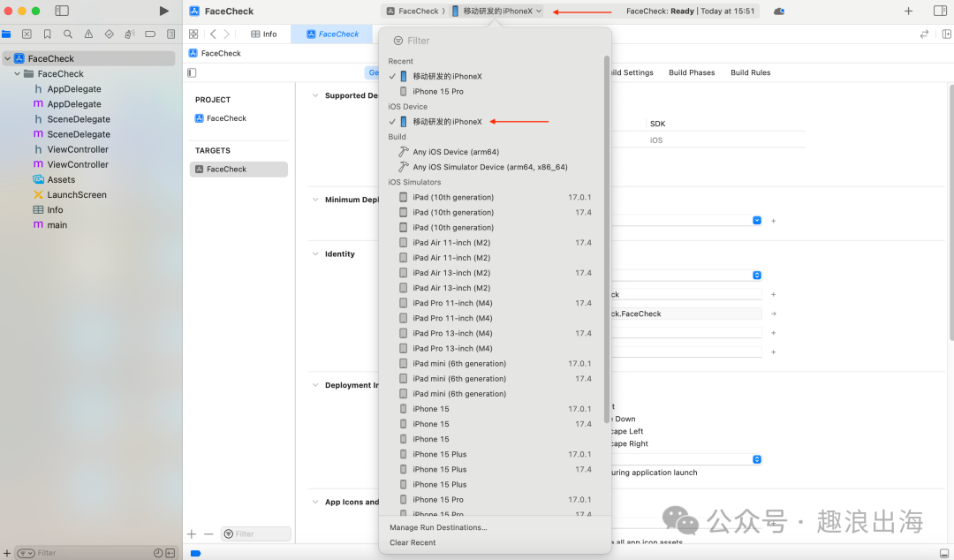954x560 pixels.
Task: Open the Test navigator diamond icon
Action: coord(110,34)
